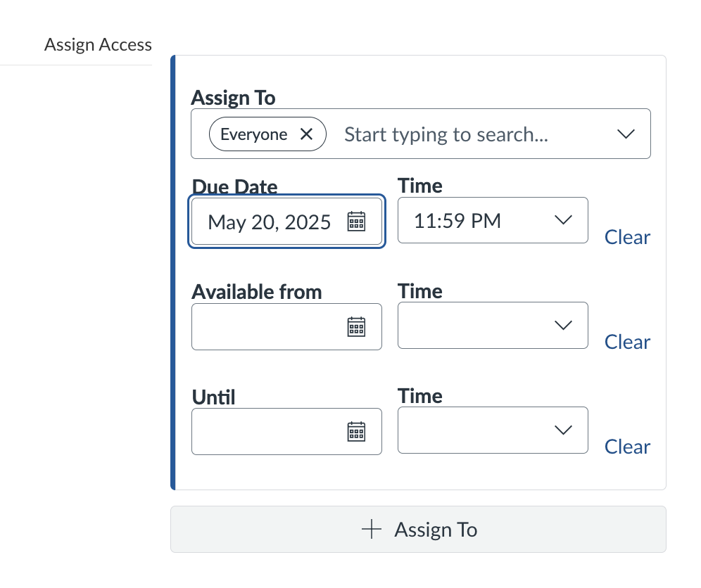The width and height of the screenshot is (701, 588).
Task: Expand the Assign To search dropdown arrow
Action: [x=626, y=134]
